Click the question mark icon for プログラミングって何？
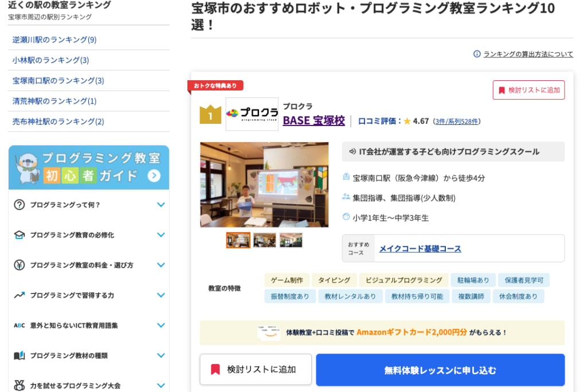The image size is (588, 392). (x=19, y=205)
